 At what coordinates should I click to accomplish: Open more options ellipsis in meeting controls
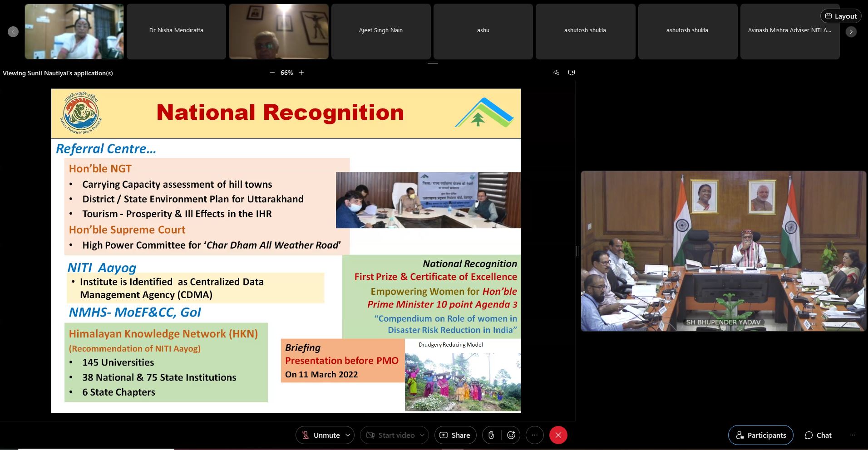pyautogui.click(x=535, y=435)
